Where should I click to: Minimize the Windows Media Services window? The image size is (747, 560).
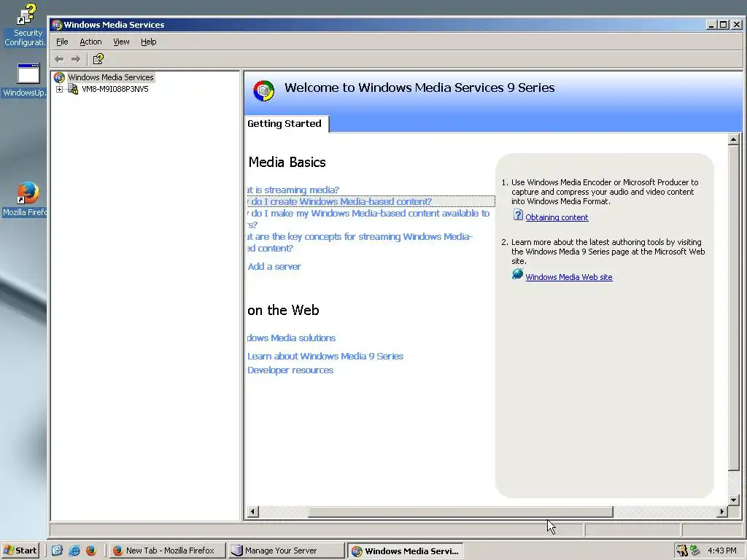pyautogui.click(x=712, y=25)
